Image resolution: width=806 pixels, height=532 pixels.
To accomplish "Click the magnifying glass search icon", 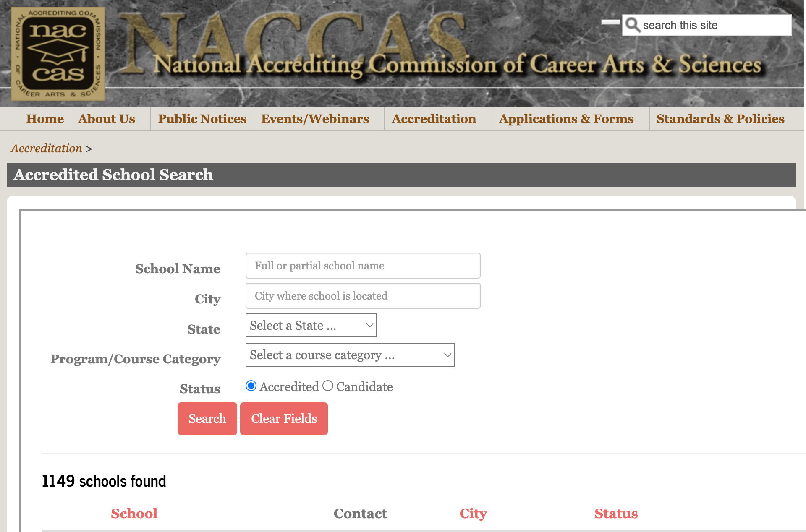I will click(x=633, y=25).
